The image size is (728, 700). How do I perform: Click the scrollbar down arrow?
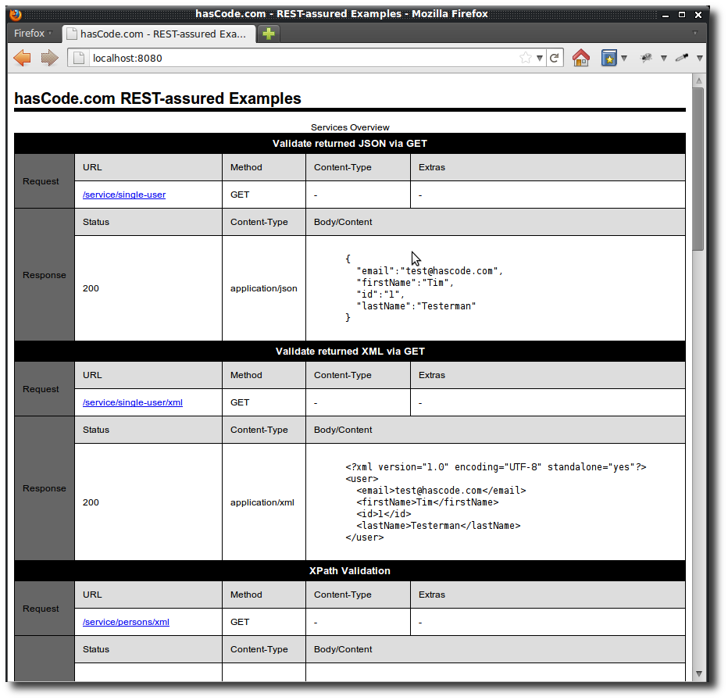tap(698, 673)
